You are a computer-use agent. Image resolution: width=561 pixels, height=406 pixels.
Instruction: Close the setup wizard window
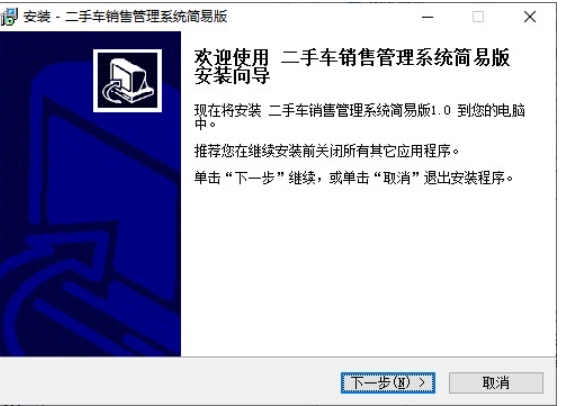coord(530,17)
